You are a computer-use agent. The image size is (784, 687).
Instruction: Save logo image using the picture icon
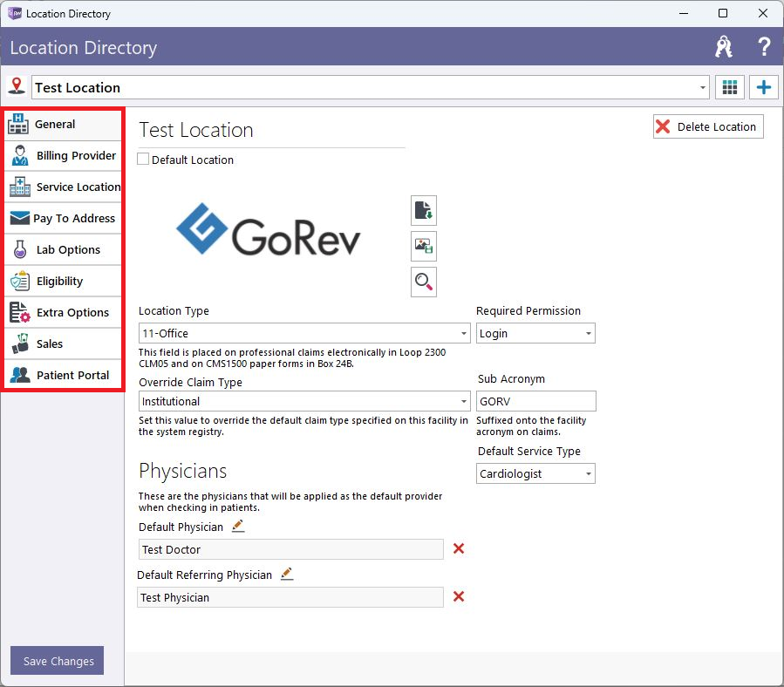click(x=424, y=246)
